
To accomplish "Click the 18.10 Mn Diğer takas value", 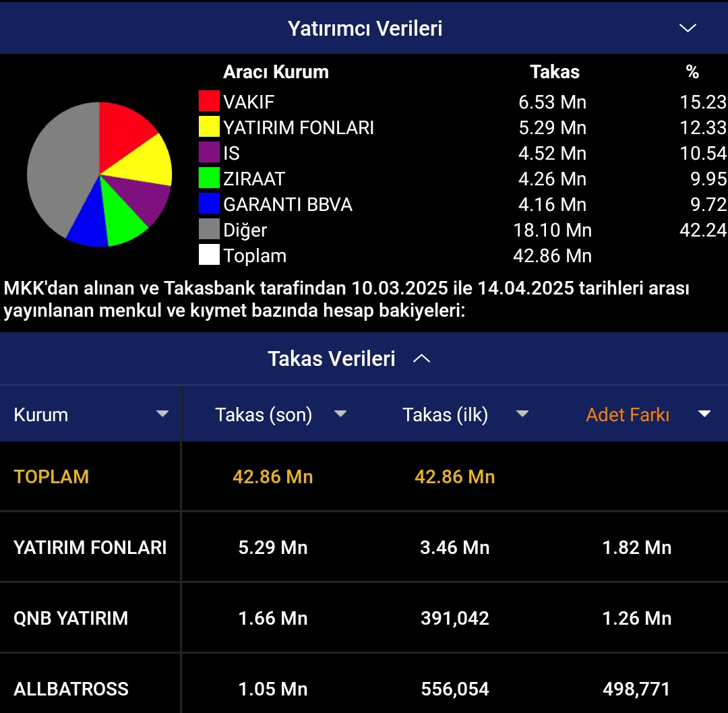I will pos(553,230).
